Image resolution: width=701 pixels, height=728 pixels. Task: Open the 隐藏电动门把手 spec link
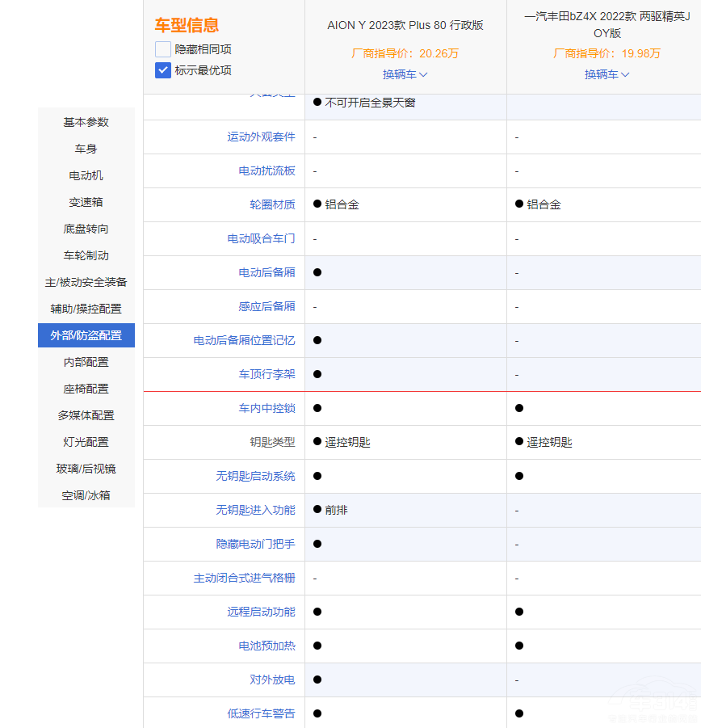coord(257,544)
